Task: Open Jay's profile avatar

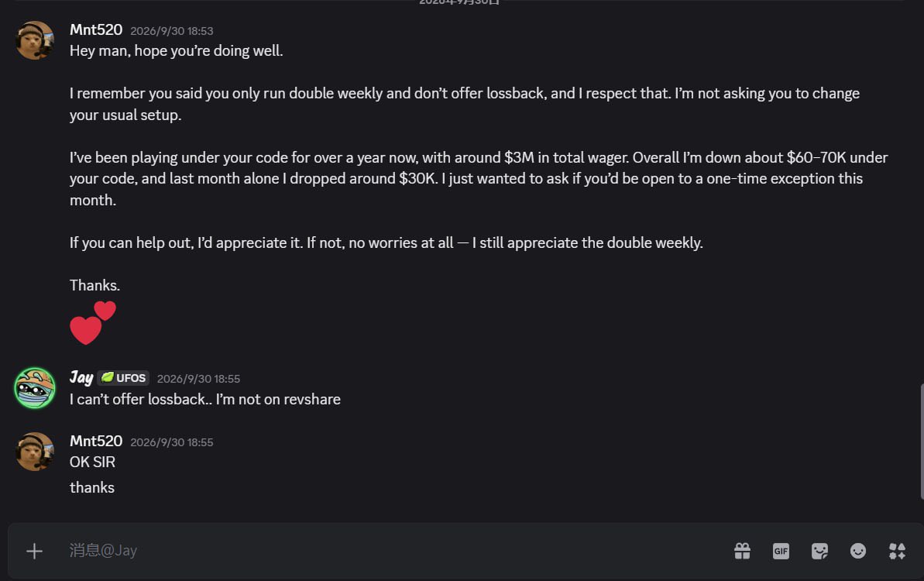Action: point(35,388)
